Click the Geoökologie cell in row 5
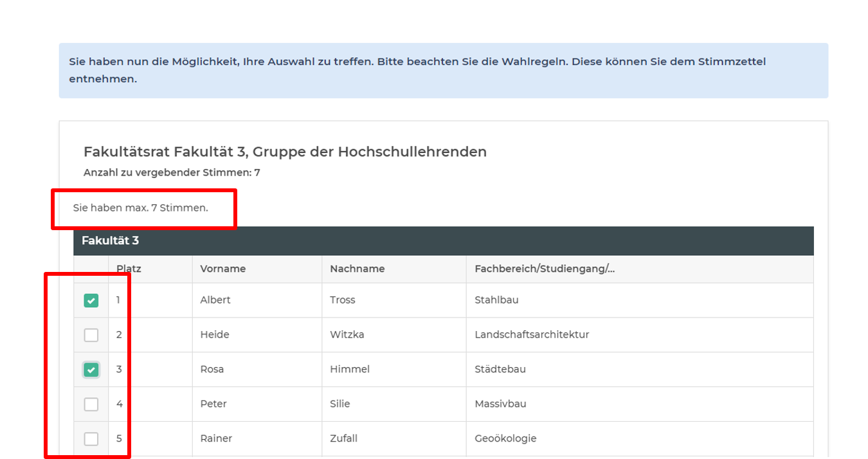The height and width of the screenshot is (459, 868). 505,439
